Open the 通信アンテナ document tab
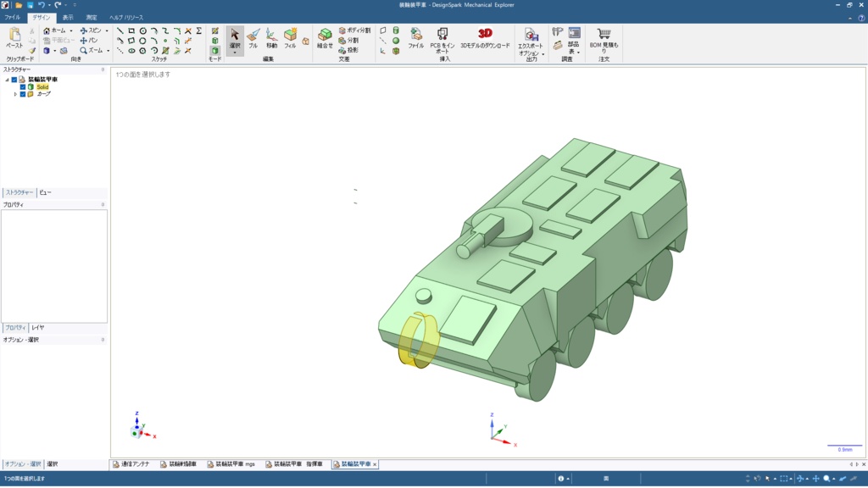 click(131, 464)
